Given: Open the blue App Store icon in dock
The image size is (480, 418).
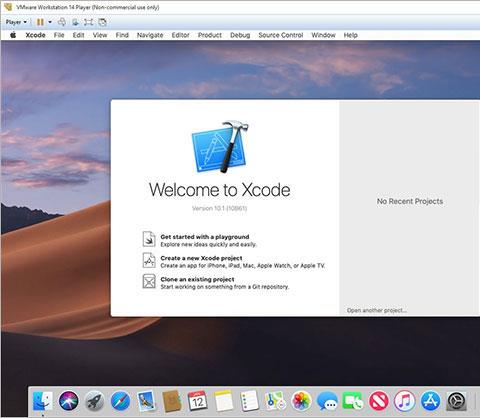Looking at the screenshot, I should (430, 401).
